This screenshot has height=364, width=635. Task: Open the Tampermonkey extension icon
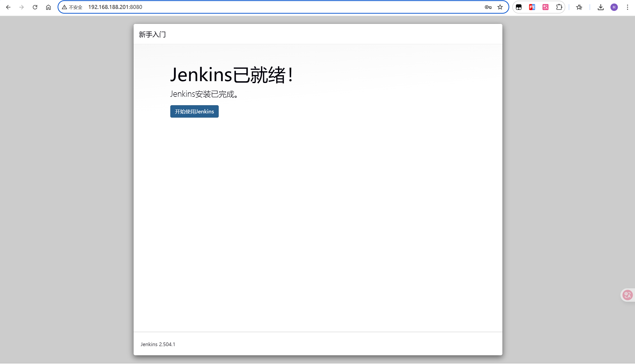[519, 7]
